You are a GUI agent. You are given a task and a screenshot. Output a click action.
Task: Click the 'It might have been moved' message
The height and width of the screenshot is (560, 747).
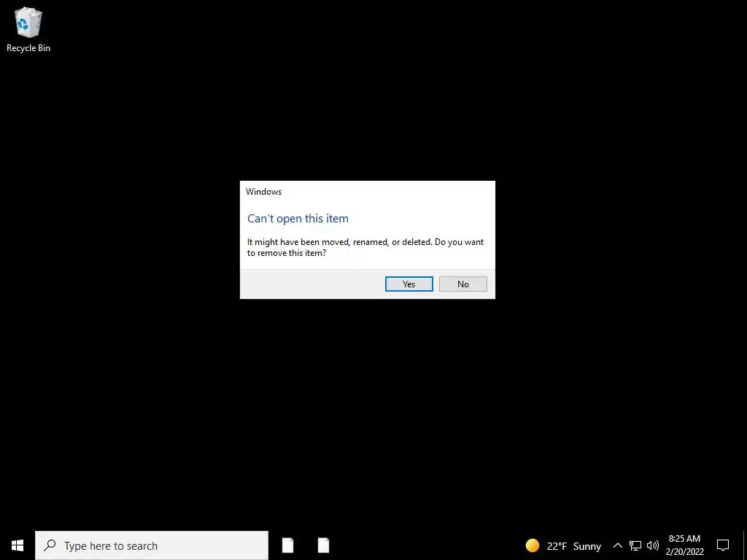(x=365, y=248)
